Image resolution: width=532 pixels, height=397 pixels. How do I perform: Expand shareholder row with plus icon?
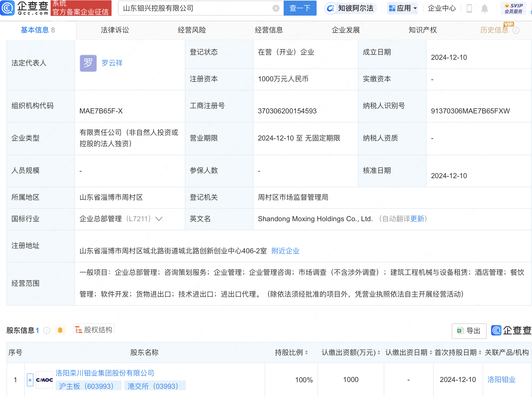30,380
